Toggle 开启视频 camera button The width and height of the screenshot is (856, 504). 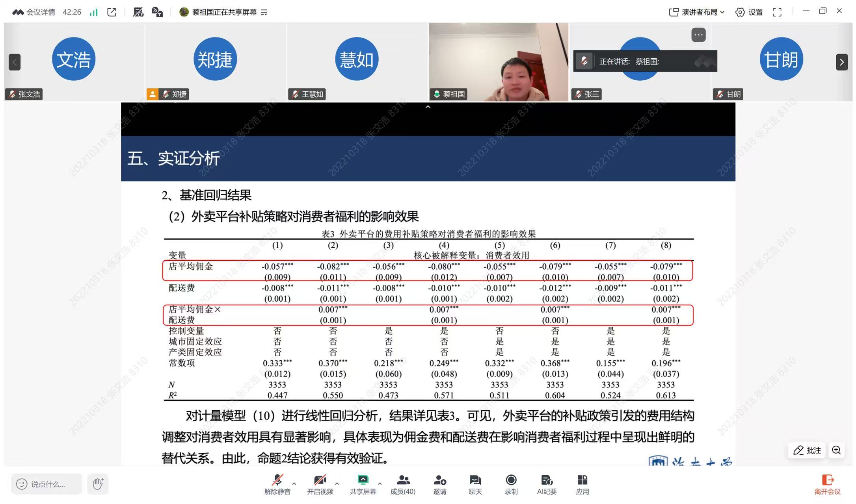click(320, 484)
